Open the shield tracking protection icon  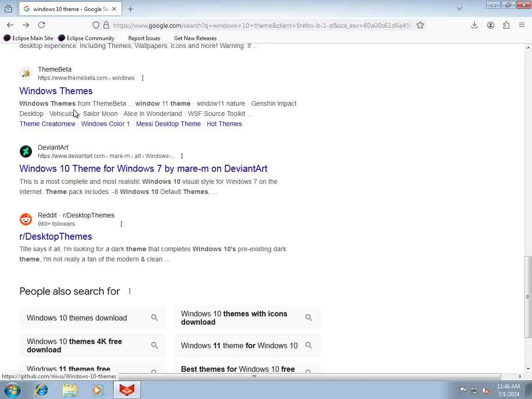click(96, 25)
